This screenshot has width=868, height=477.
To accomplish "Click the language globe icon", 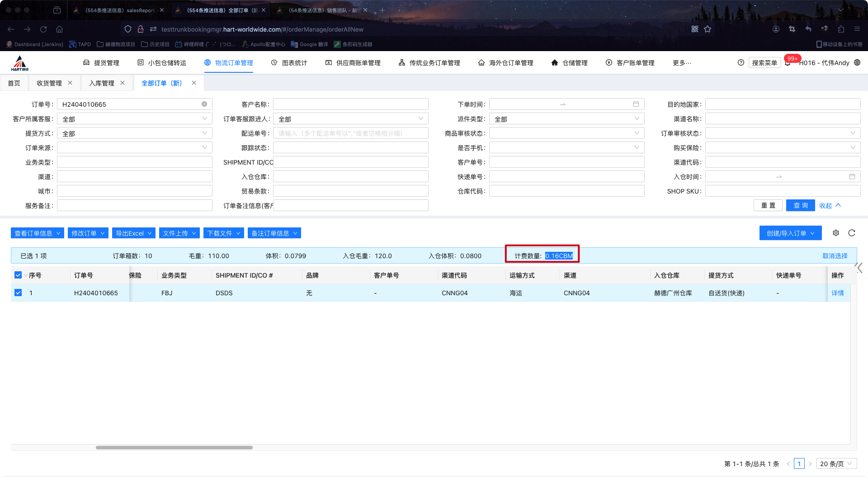I will coord(857,63).
